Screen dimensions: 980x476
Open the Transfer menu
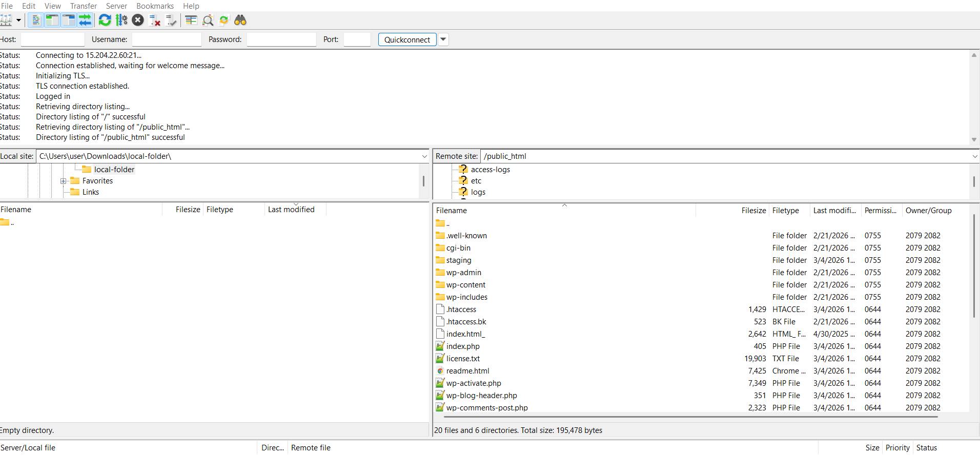coord(83,6)
